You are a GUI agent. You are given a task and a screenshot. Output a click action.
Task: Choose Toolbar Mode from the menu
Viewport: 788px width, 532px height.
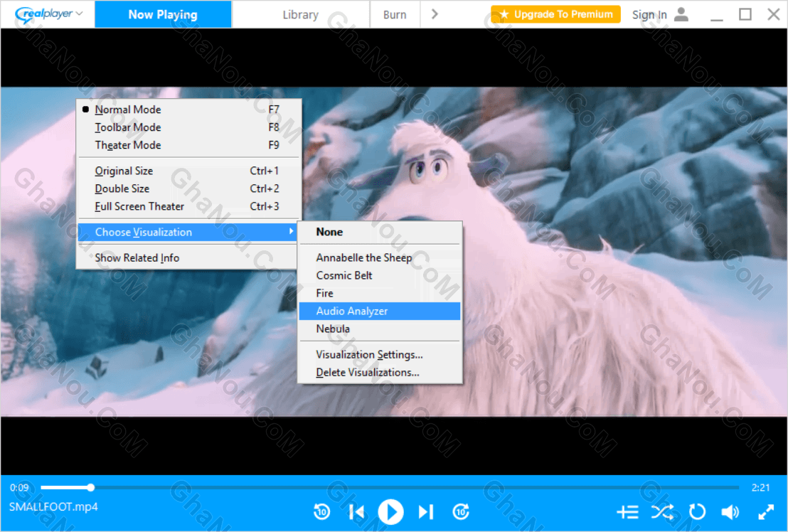pos(189,127)
